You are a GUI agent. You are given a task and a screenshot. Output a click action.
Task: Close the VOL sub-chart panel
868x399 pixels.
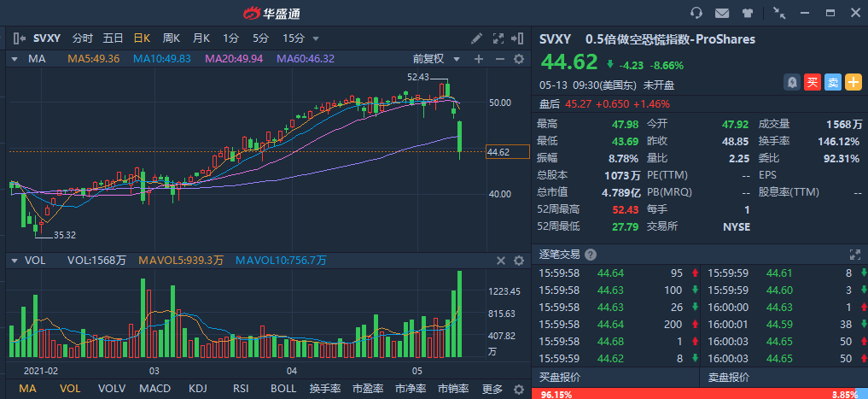pyautogui.click(x=500, y=261)
